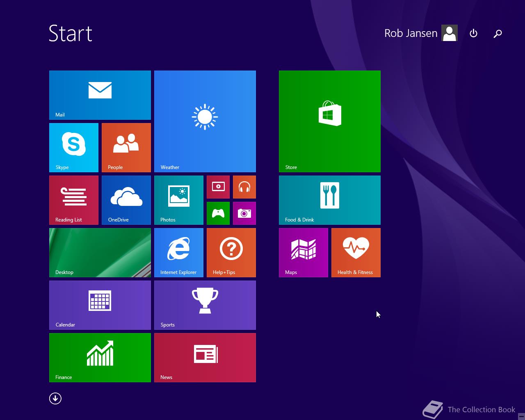525x420 pixels.
Task: Open the small Camera tile
Action: (x=244, y=213)
